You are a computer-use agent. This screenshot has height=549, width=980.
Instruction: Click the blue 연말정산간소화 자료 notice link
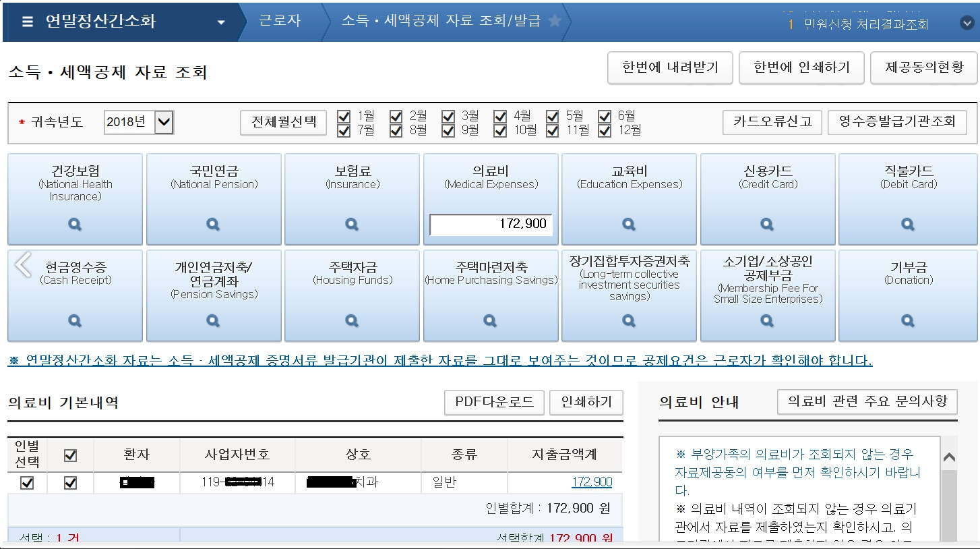pyautogui.click(x=440, y=360)
